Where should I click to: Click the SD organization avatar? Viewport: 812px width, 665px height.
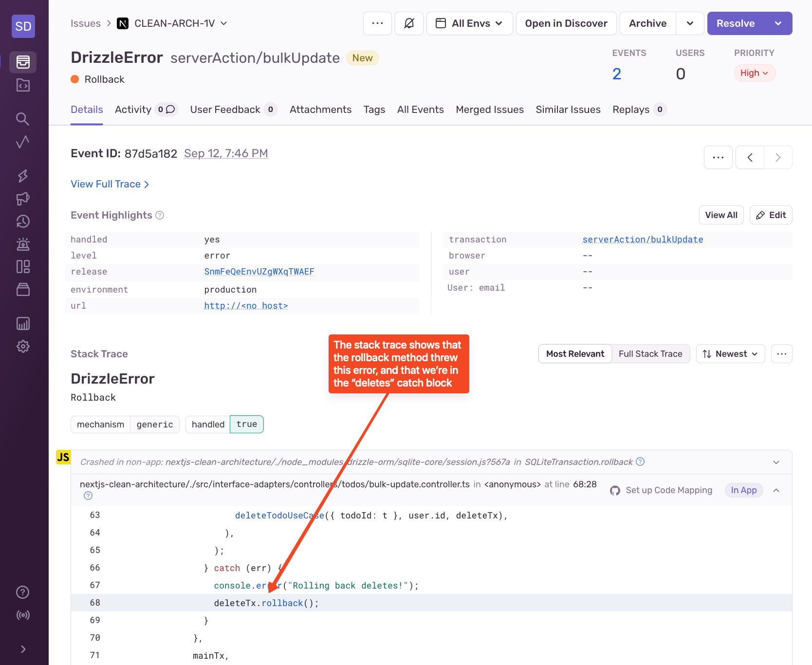pyautogui.click(x=23, y=26)
